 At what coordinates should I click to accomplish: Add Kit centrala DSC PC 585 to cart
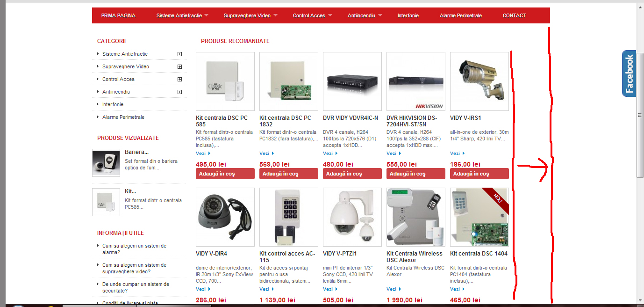(225, 174)
